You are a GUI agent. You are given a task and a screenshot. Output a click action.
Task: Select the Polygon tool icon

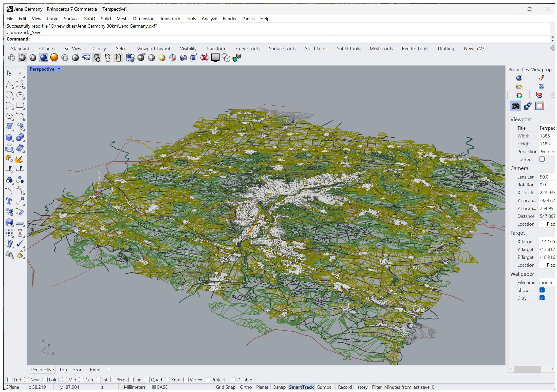tap(9, 116)
